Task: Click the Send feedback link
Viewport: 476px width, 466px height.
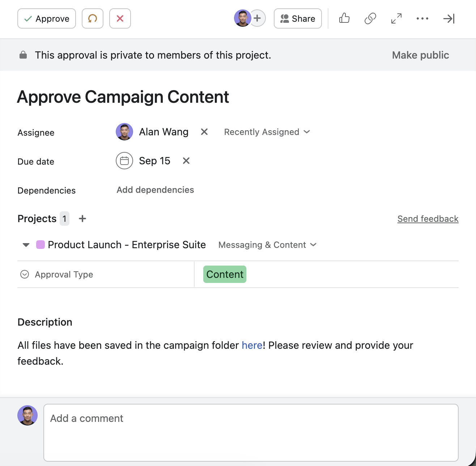Action: pyautogui.click(x=428, y=219)
